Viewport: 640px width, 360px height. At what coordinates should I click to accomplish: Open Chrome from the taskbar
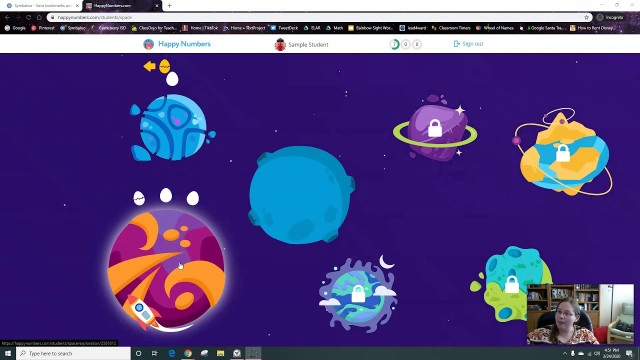(188, 353)
